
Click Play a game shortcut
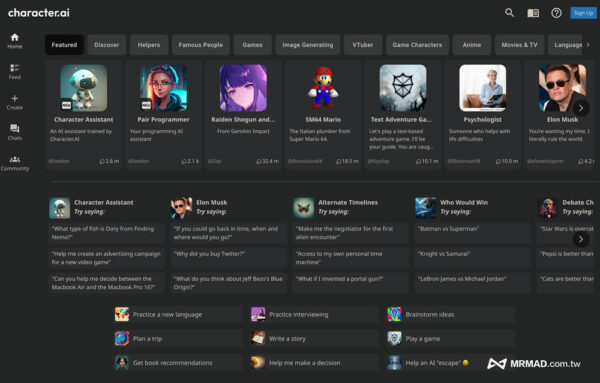point(451,339)
